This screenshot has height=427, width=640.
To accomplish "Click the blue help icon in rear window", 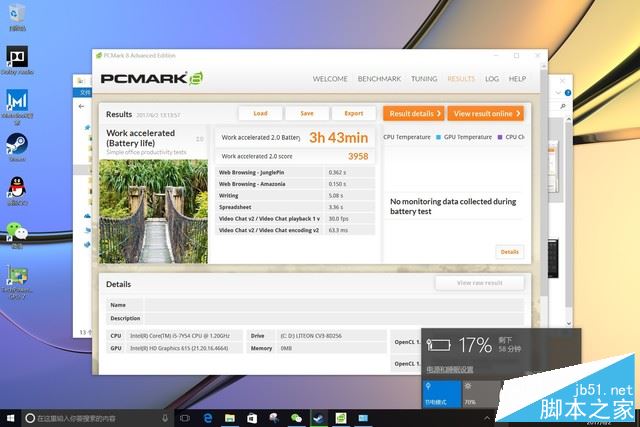I will click(567, 93).
